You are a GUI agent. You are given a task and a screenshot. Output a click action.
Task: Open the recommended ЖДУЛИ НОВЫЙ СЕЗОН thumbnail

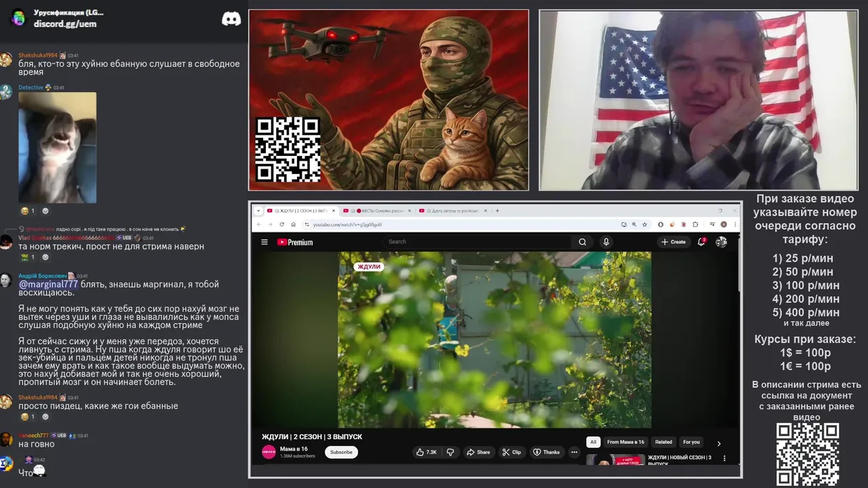point(616,460)
